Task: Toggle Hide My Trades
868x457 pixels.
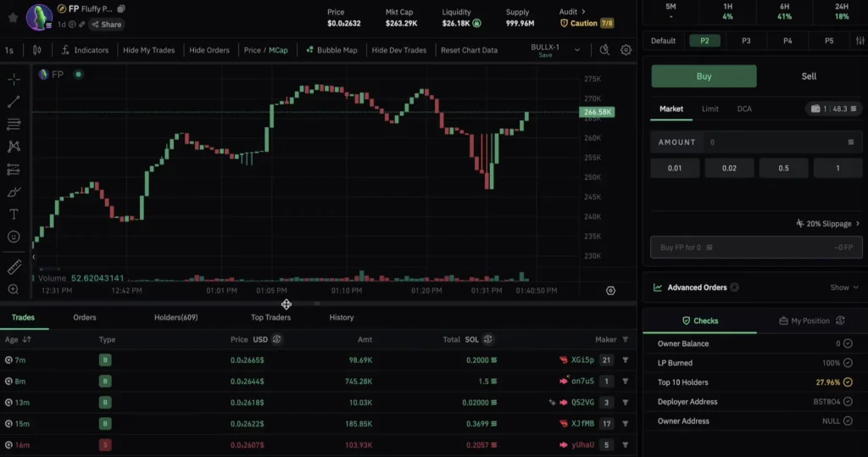Action: [x=148, y=50]
